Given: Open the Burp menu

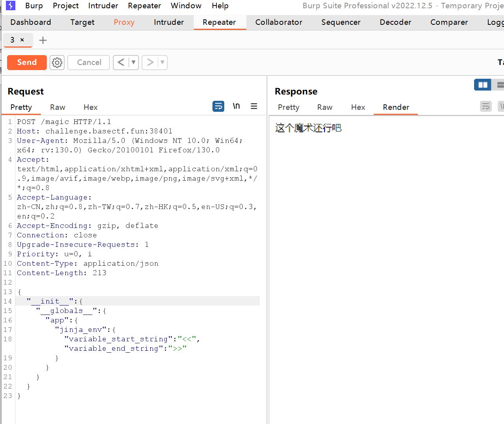Looking at the screenshot, I should tap(34, 6).
